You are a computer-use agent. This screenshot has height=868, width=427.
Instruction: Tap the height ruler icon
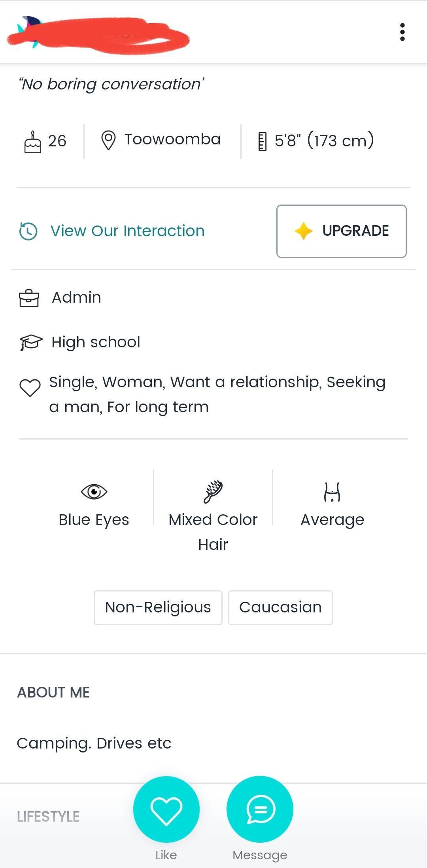[262, 142]
